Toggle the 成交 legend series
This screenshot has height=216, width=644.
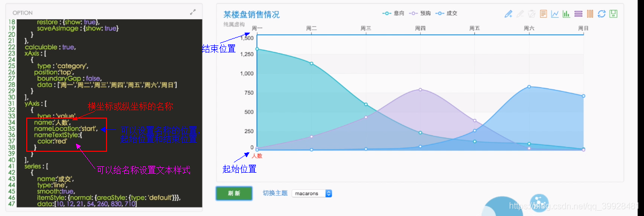(446, 13)
